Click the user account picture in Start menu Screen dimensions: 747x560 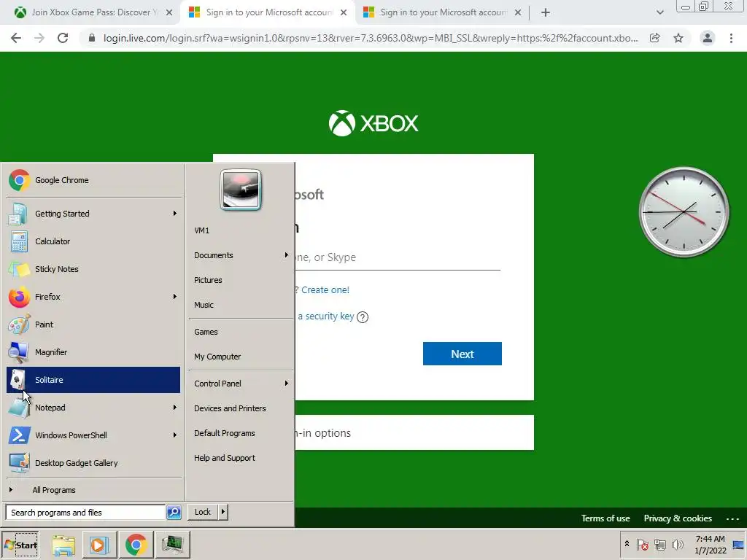pos(241,190)
